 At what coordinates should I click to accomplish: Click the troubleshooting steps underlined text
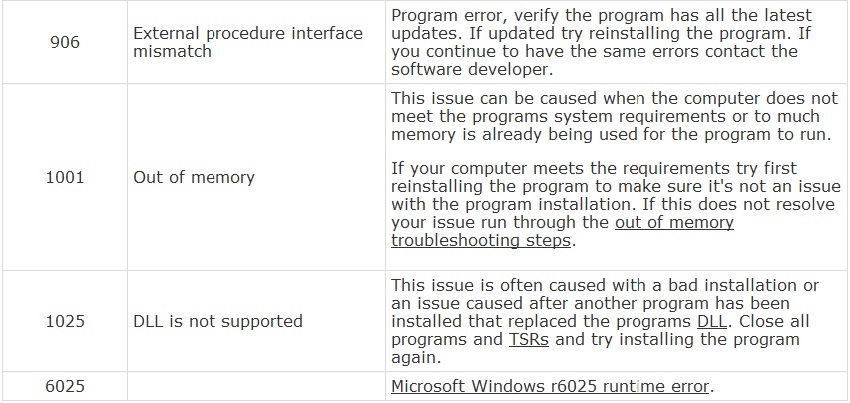(480, 240)
